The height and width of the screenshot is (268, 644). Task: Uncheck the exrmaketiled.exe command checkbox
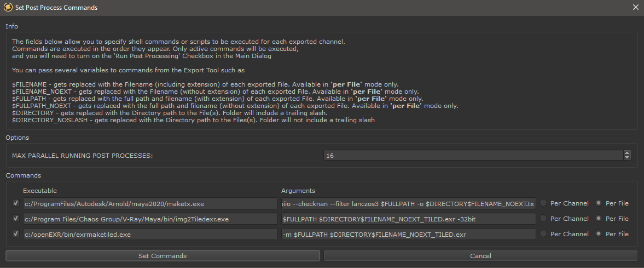pyautogui.click(x=15, y=234)
